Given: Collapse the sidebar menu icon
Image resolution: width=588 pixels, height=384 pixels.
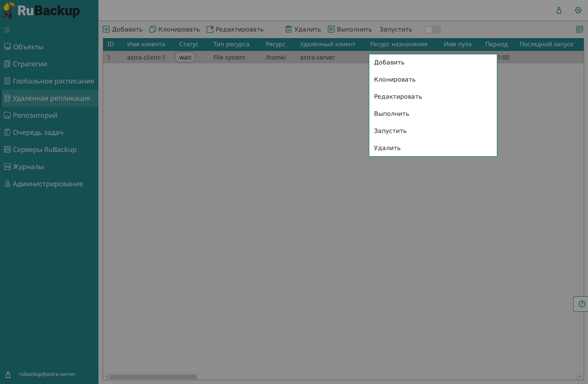Looking at the screenshot, I should (7, 30).
